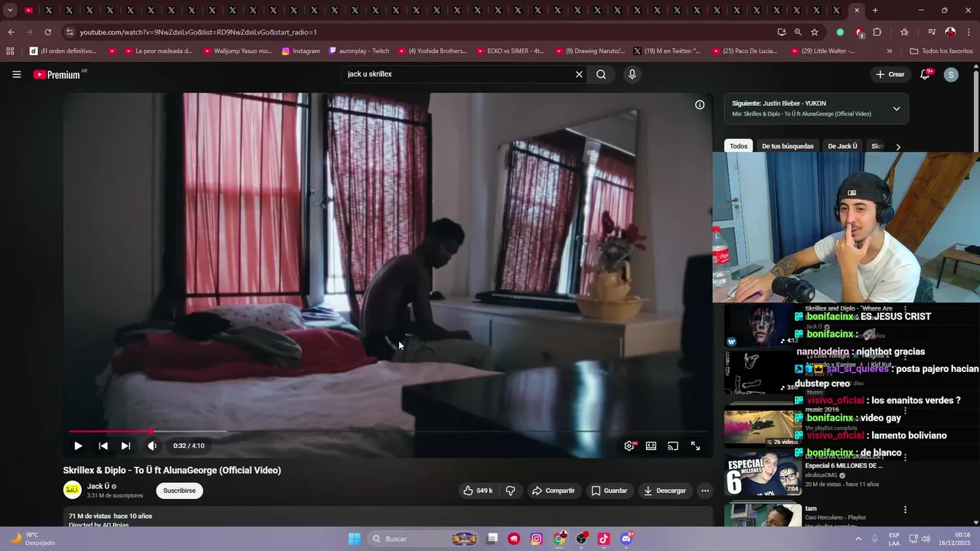
Task: Open options for tam playlist
Action: (905, 510)
